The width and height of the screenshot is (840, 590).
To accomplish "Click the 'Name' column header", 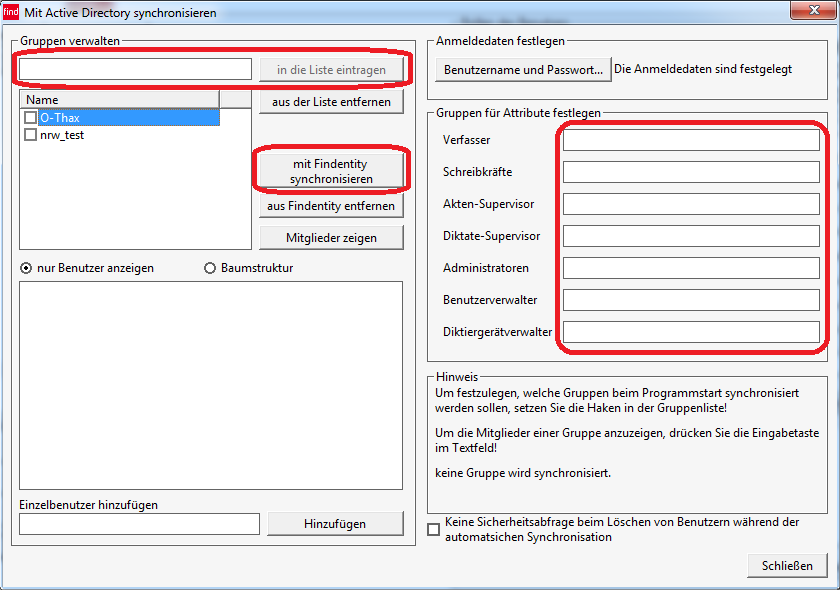I will click(x=119, y=100).
